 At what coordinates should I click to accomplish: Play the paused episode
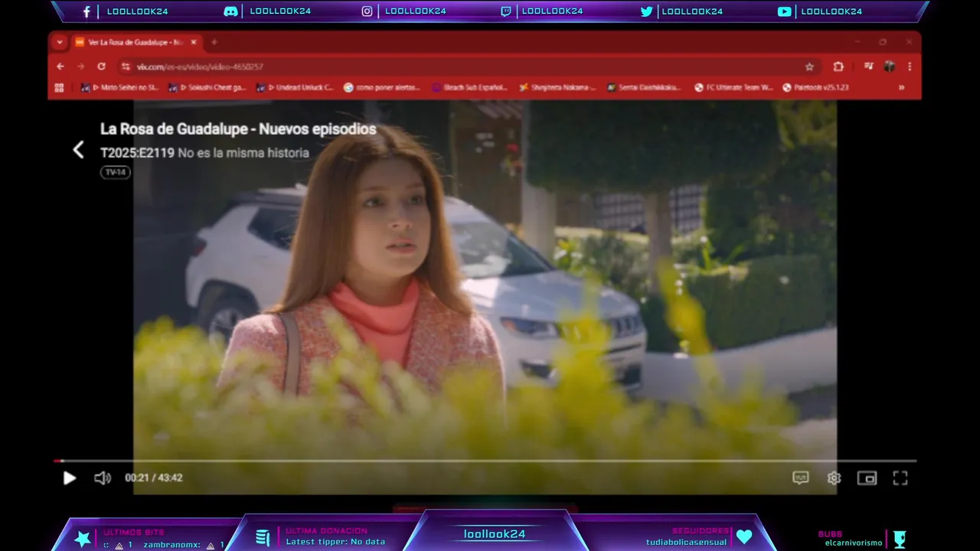pos(69,478)
